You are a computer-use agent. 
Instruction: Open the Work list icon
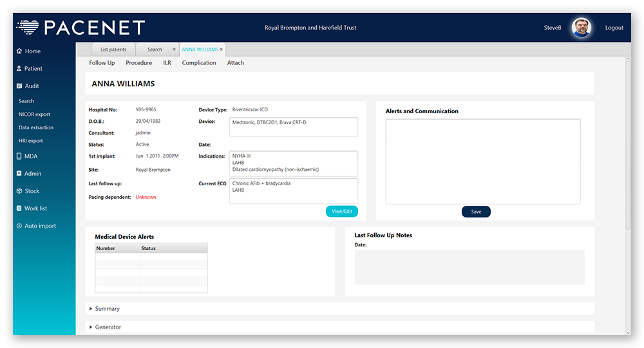(x=19, y=208)
